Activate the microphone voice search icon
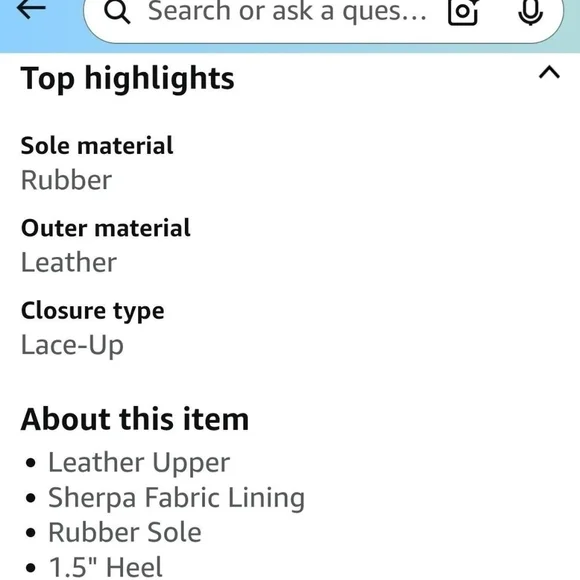The width and height of the screenshot is (580, 580). click(x=530, y=11)
